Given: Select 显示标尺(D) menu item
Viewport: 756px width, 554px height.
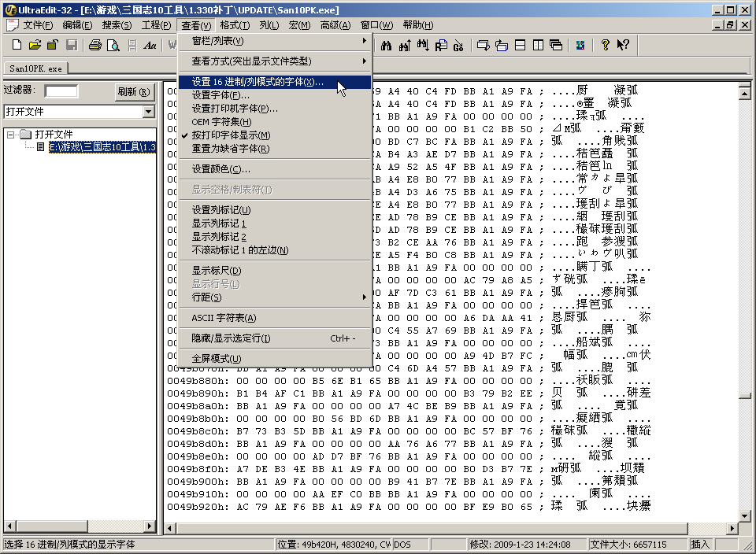Looking at the screenshot, I should tap(275, 271).
